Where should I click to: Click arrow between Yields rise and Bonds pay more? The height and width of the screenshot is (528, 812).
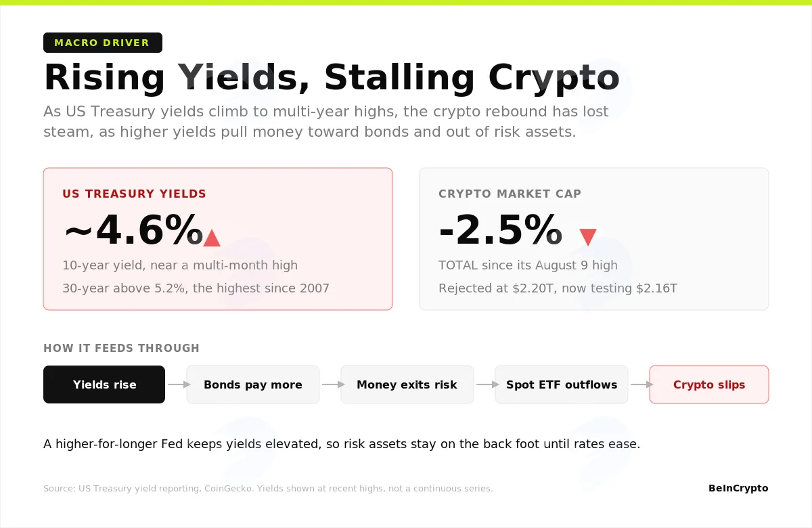coord(176,384)
